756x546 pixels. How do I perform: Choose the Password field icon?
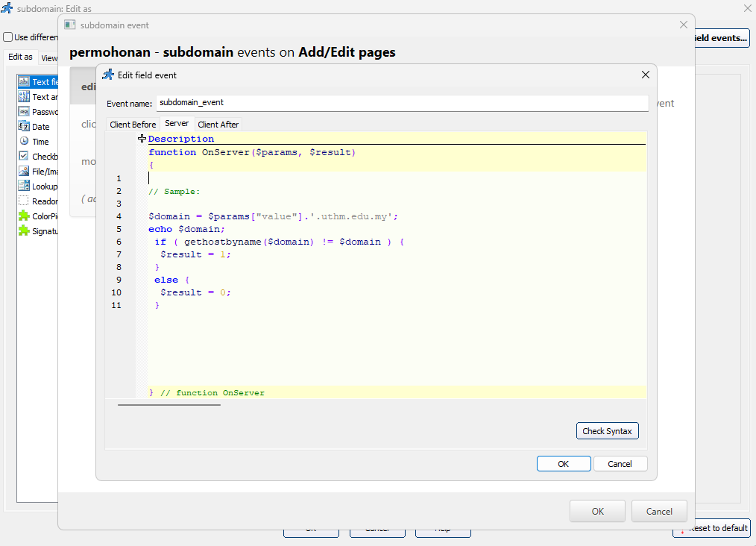pos(25,110)
